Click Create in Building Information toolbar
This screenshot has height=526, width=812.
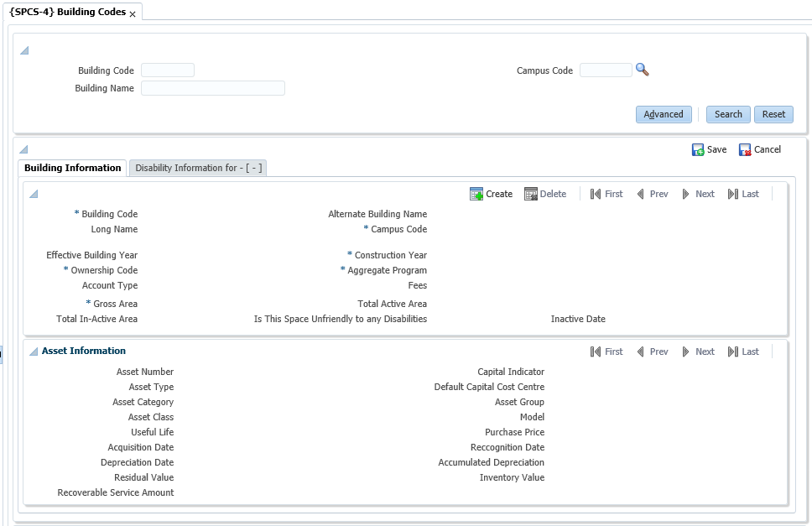click(491, 194)
